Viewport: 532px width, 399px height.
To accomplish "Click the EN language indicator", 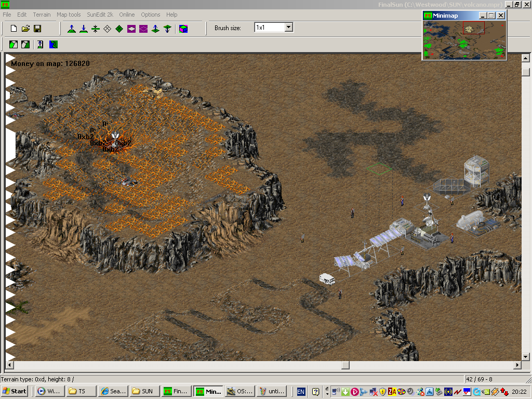I will pos(301,392).
